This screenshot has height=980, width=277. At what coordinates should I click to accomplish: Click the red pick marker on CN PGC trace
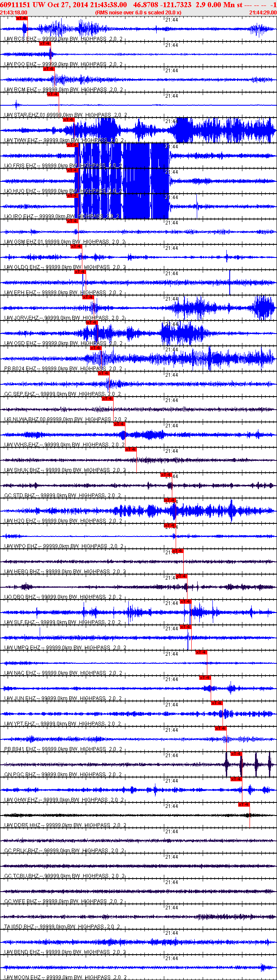pos(236,754)
